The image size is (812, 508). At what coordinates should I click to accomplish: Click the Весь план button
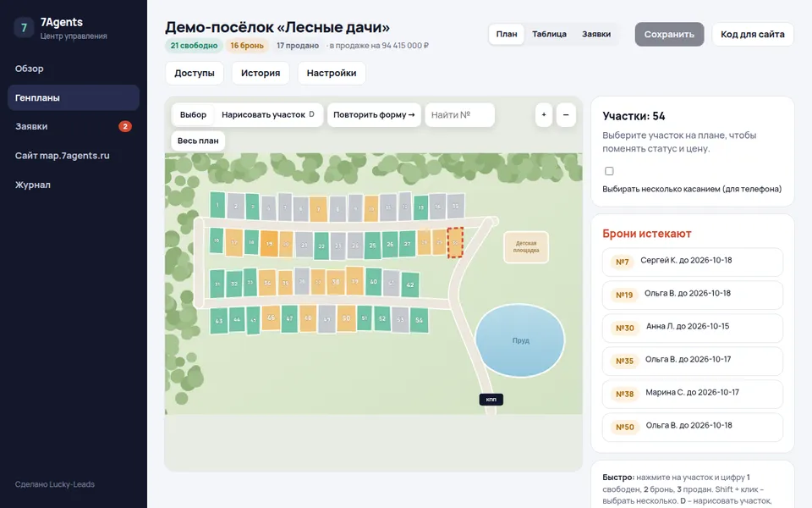click(x=198, y=141)
